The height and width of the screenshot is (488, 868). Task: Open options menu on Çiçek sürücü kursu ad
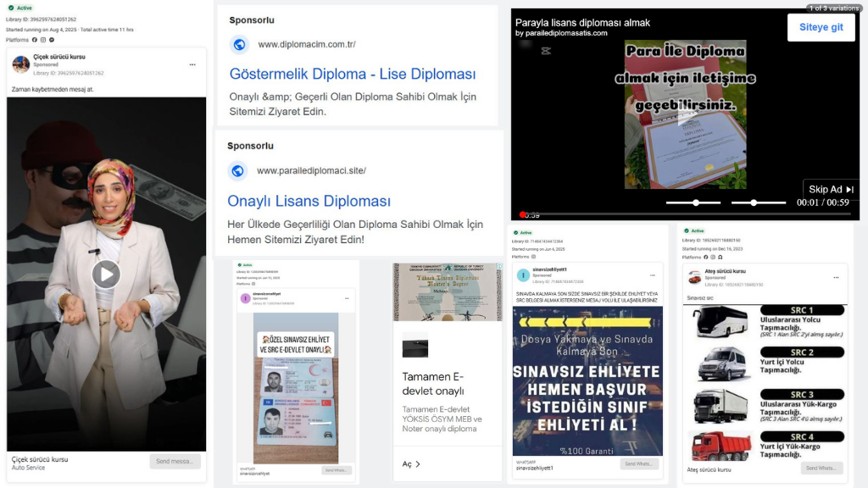(x=192, y=64)
